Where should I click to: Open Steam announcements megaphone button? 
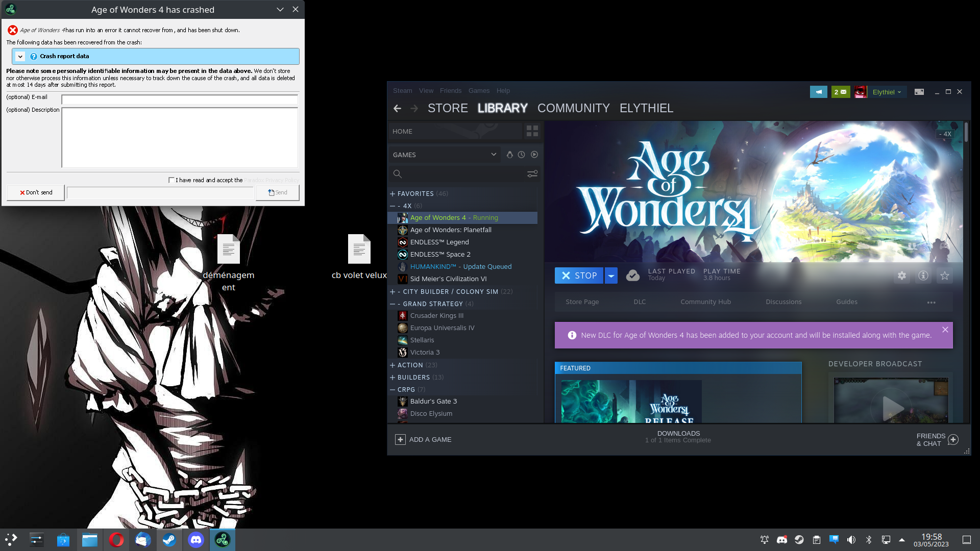click(x=819, y=92)
